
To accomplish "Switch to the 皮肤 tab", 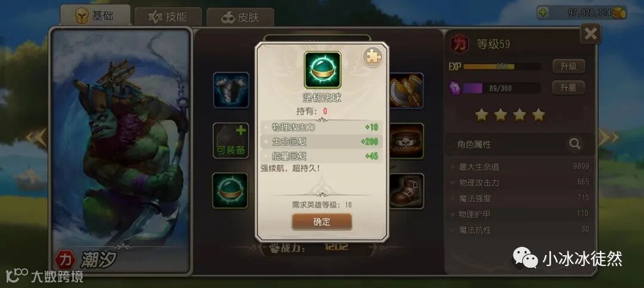I will coord(240,17).
